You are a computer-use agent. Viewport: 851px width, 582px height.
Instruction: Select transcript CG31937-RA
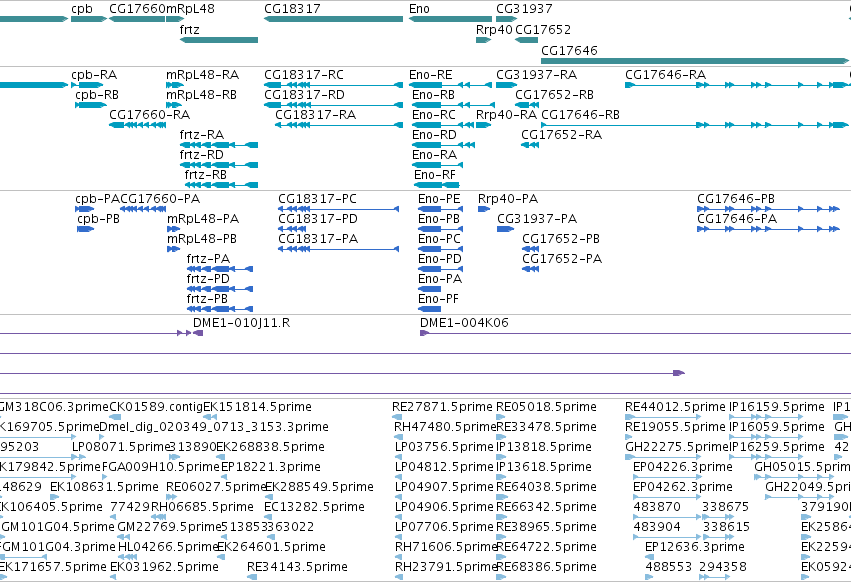tap(507, 85)
